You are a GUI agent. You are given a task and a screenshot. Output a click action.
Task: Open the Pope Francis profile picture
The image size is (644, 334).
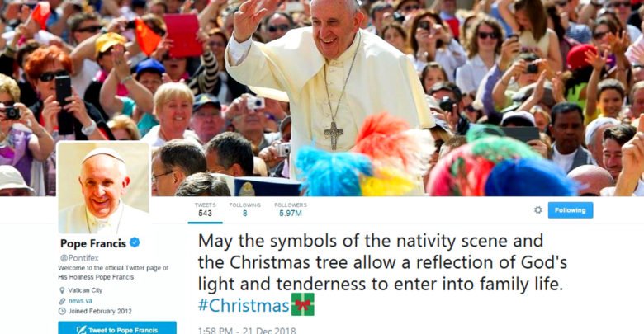tap(103, 187)
